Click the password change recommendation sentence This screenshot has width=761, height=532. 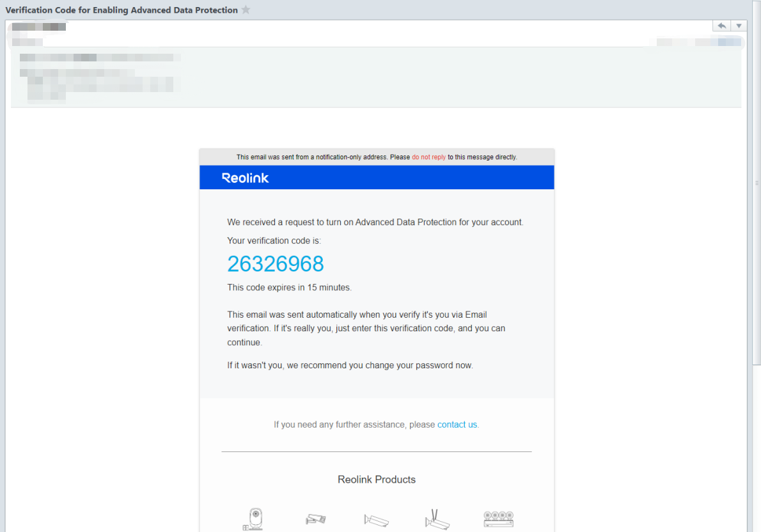coord(350,366)
